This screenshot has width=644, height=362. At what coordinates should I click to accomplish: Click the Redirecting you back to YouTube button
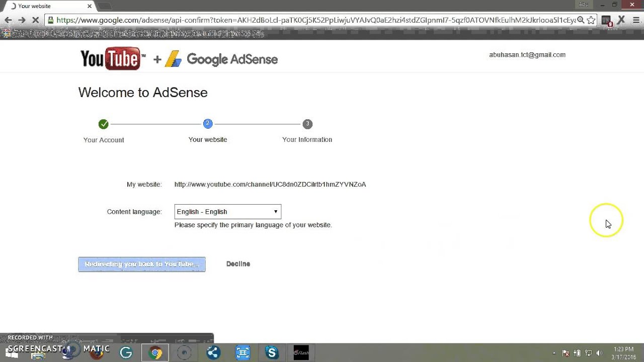click(142, 264)
